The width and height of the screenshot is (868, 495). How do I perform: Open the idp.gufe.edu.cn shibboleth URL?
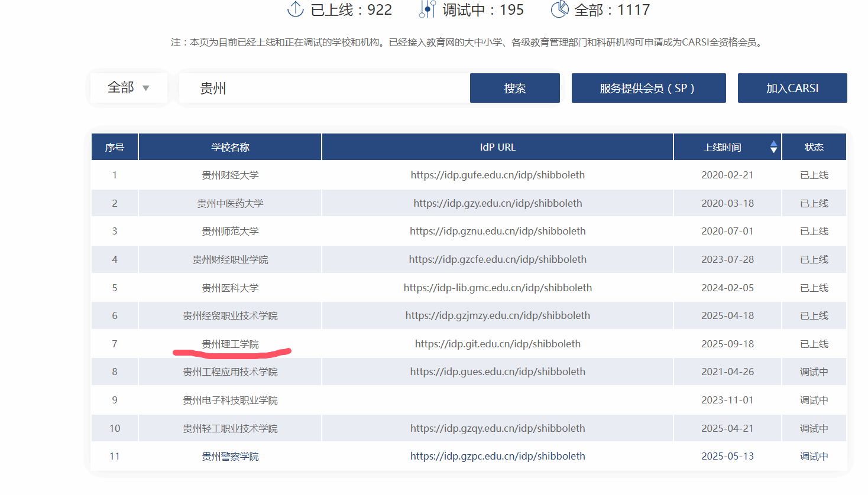497,175
